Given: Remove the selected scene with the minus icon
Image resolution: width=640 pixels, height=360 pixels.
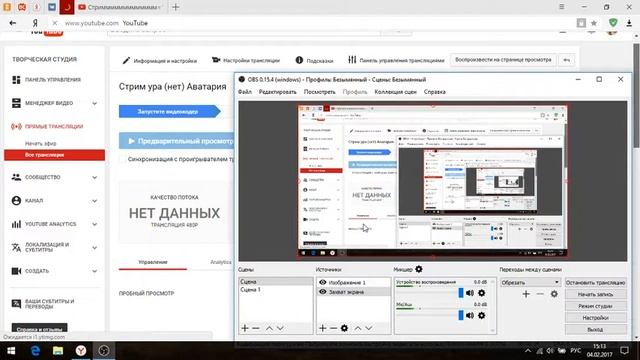Looking at the screenshot, I should tap(256, 328).
